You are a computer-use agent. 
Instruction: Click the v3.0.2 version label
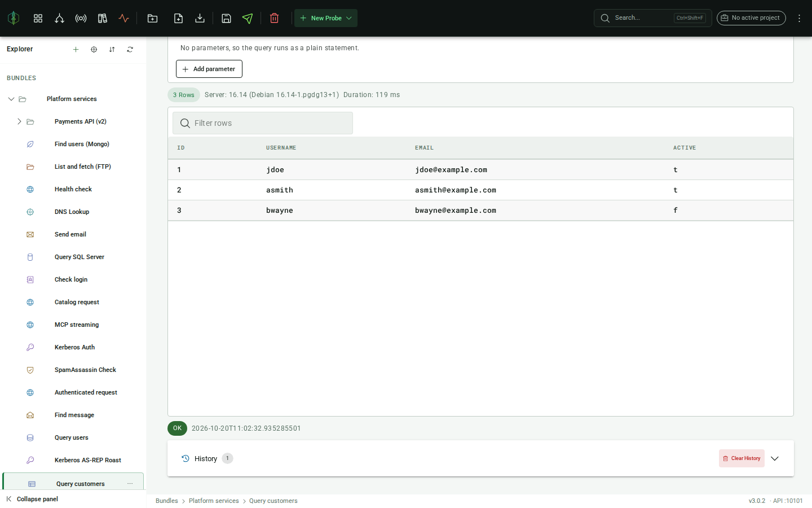coord(757,501)
